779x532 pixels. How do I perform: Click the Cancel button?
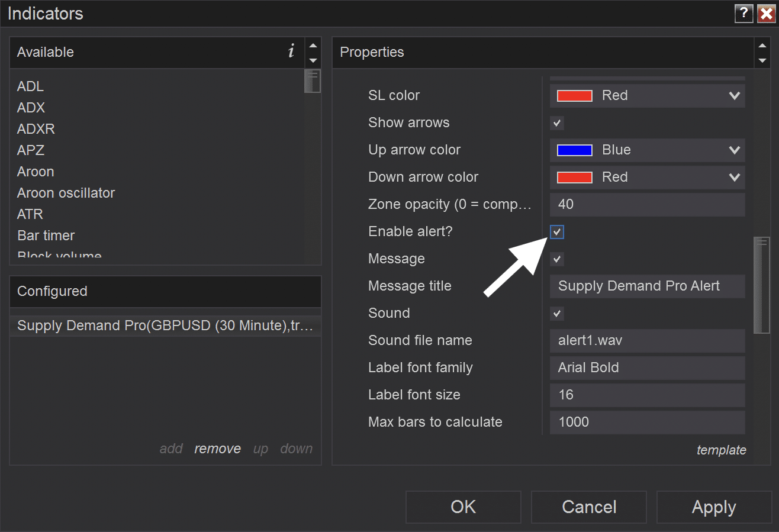coord(589,507)
